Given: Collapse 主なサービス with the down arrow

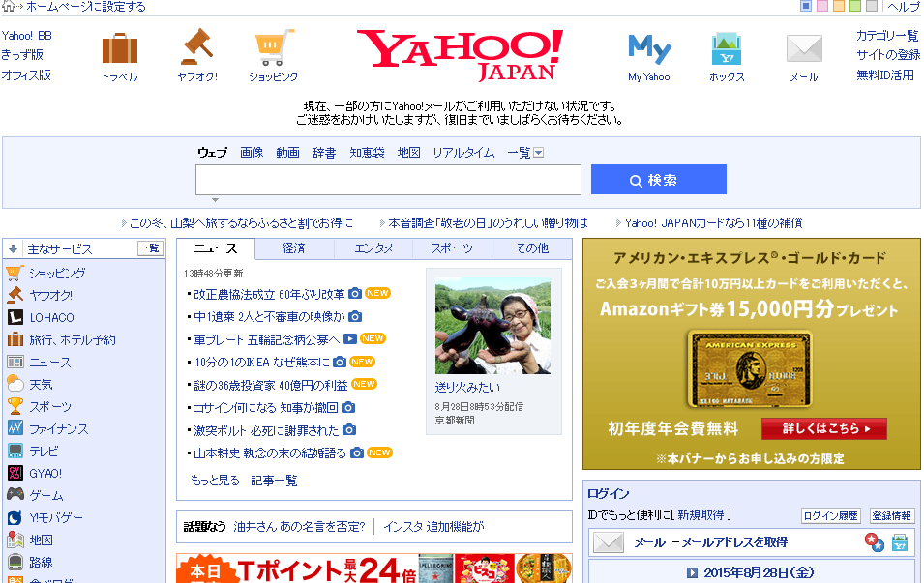Looking at the screenshot, I should click(13, 248).
